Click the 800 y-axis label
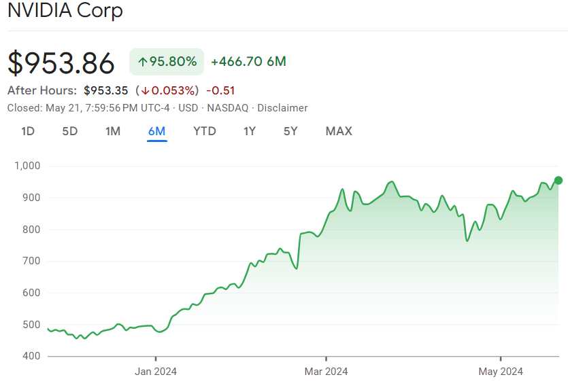Image resolution: width=568 pixels, height=392 pixels. (x=31, y=230)
